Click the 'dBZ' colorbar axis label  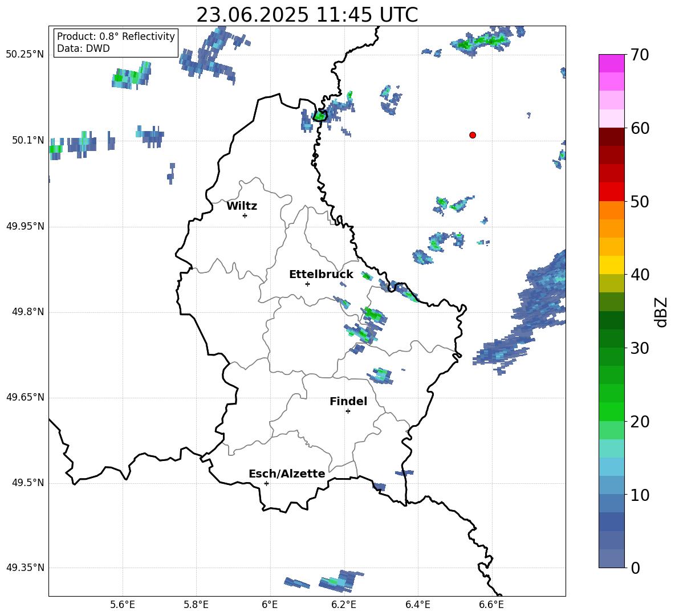pyautogui.click(x=660, y=312)
